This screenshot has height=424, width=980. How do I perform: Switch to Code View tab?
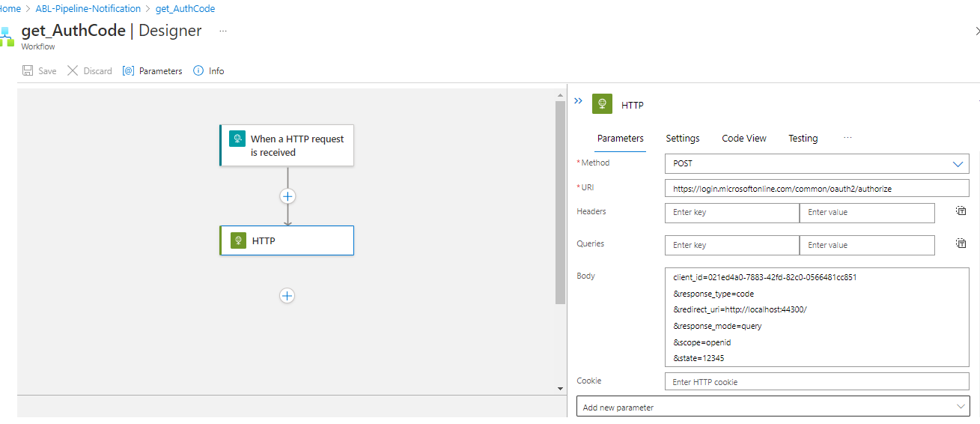point(744,139)
